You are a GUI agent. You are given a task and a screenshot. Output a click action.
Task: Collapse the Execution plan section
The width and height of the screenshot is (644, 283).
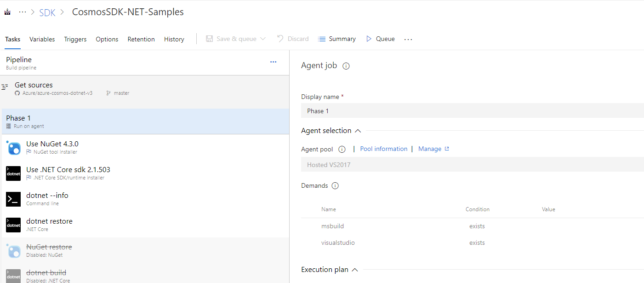(354, 269)
